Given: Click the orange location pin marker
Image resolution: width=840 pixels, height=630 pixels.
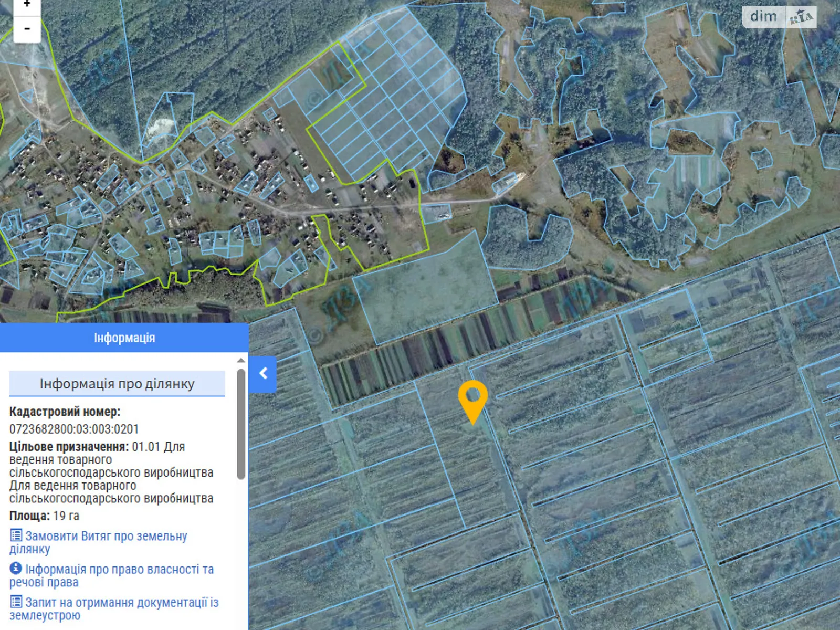Looking at the screenshot, I should click(x=472, y=398).
